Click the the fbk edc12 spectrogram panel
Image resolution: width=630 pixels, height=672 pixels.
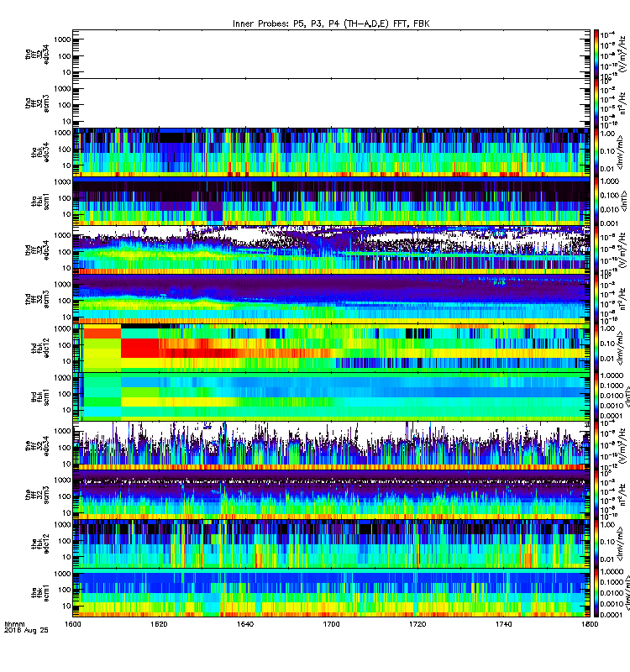[x=331, y=543]
